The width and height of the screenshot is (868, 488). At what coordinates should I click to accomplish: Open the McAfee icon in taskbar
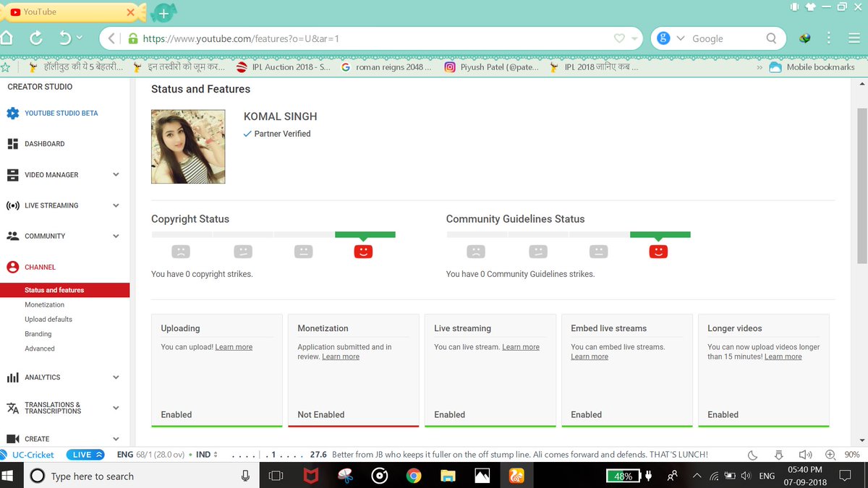click(310, 476)
